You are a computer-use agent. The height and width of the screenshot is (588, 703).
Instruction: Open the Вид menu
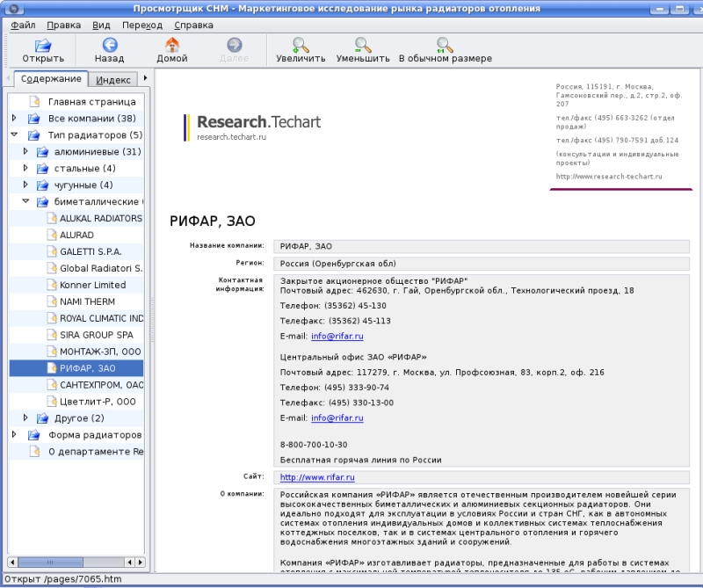point(101,25)
